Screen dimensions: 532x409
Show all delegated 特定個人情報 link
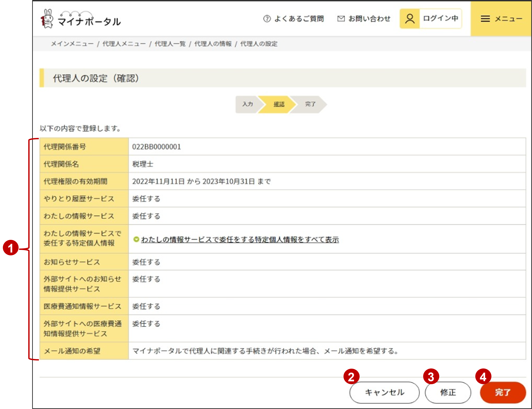pos(240,240)
